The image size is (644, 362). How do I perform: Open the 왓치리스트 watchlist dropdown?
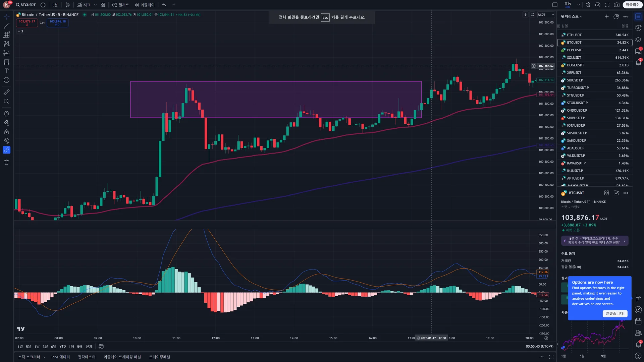coord(572,16)
